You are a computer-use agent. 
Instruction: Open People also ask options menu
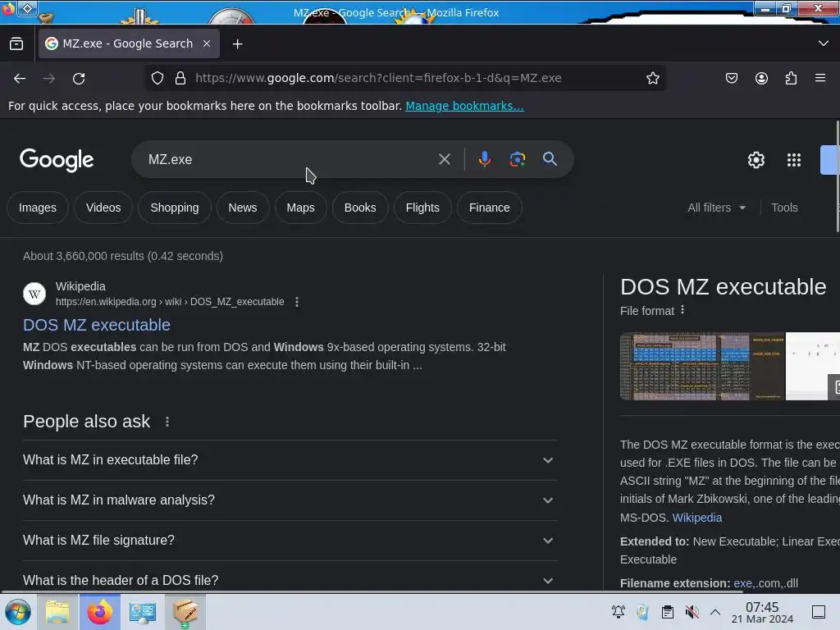pos(167,422)
